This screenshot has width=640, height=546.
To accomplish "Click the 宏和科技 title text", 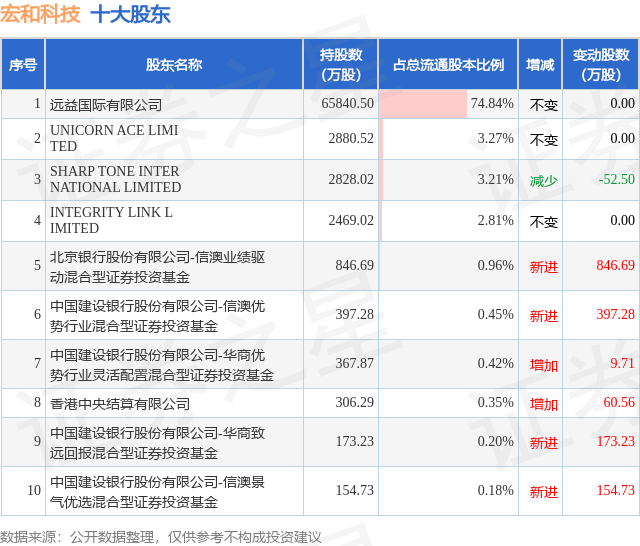I will [x=40, y=14].
